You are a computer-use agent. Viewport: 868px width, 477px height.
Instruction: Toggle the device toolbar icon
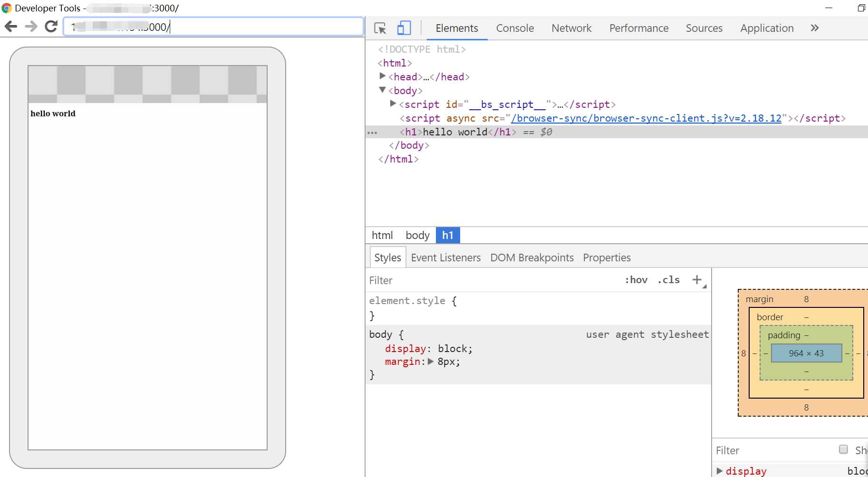[404, 28]
